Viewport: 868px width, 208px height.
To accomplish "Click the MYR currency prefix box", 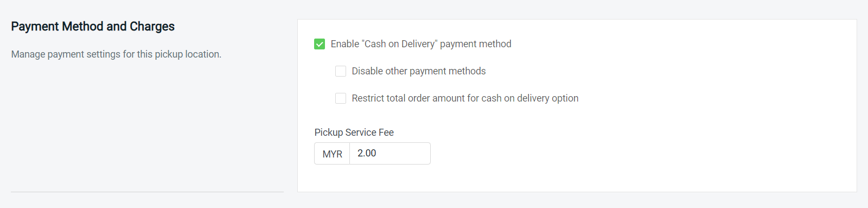I will 332,154.
